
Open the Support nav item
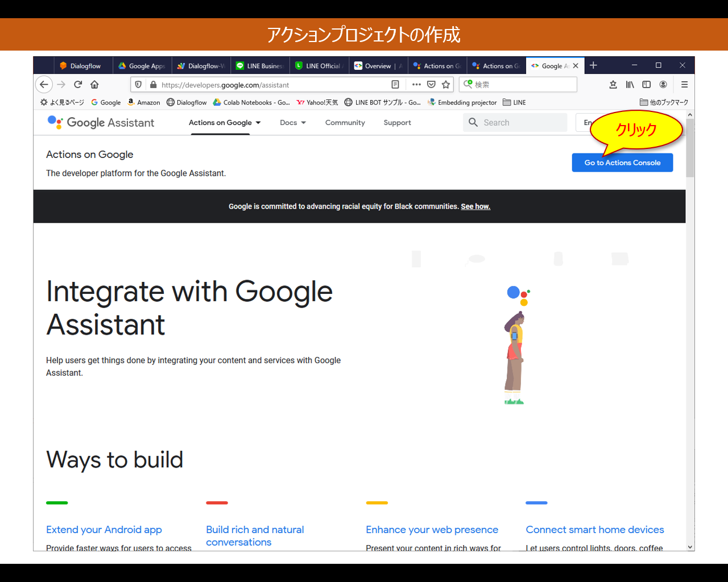coord(397,123)
